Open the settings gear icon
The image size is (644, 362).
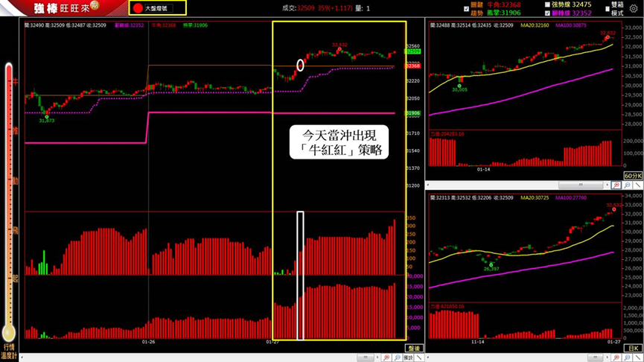tap(634, 8)
